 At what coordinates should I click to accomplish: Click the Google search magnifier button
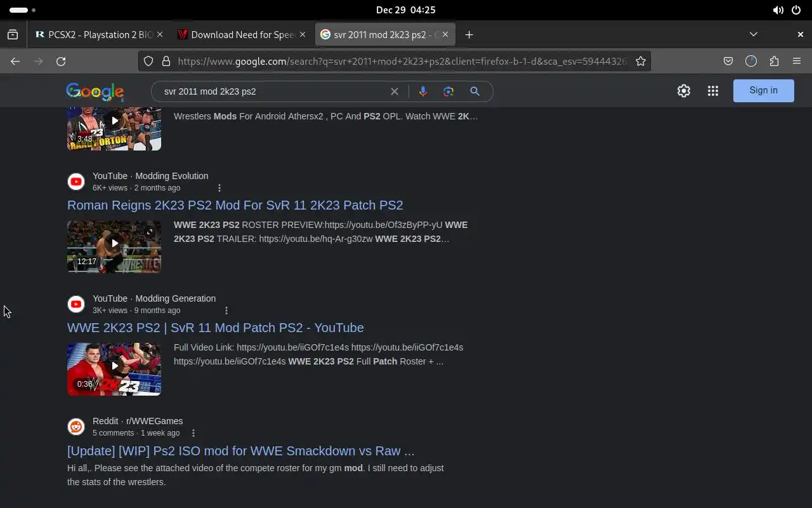[x=475, y=91]
